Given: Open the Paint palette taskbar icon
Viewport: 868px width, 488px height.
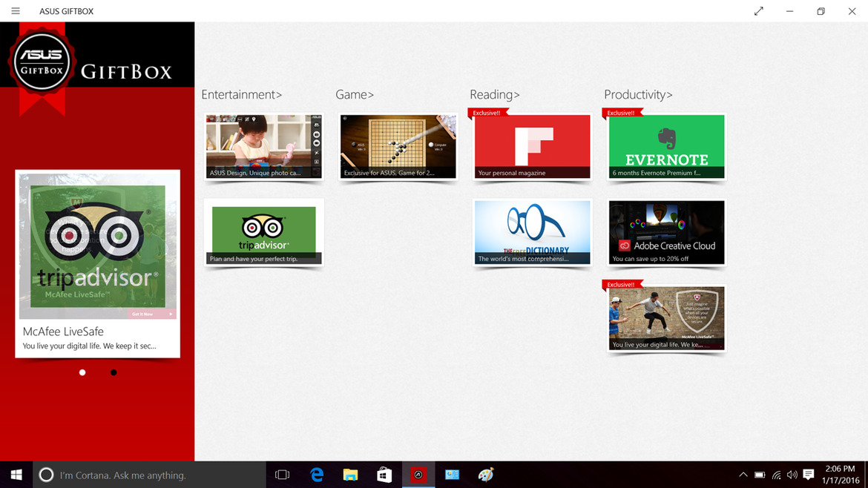Looking at the screenshot, I should point(486,475).
